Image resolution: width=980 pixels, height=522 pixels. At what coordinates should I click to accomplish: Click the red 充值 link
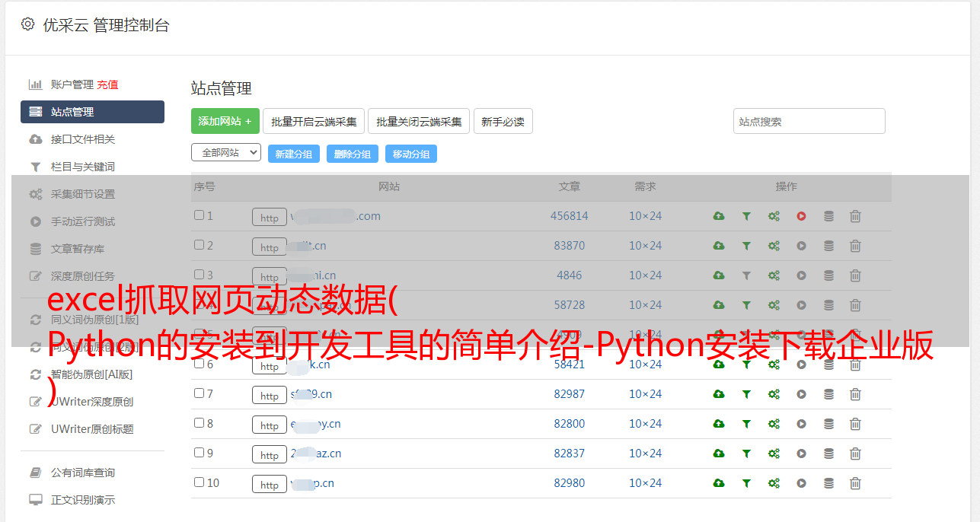[x=107, y=84]
